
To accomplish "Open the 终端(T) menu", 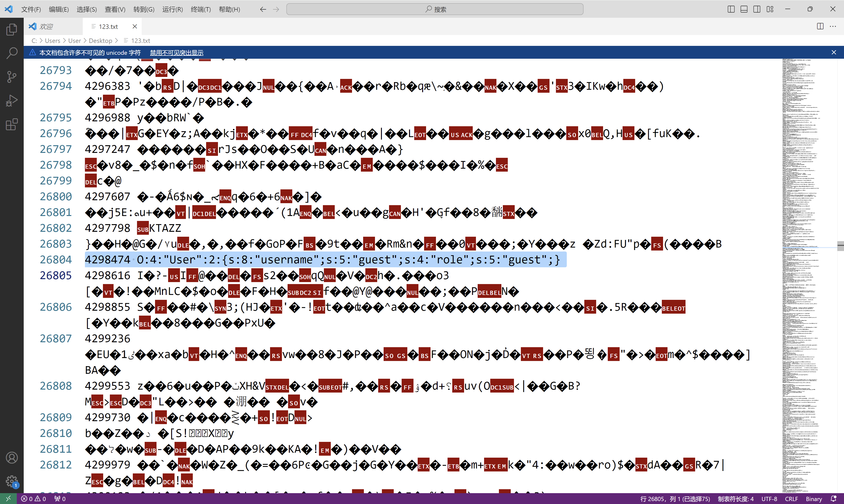I will click(x=200, y=9).
